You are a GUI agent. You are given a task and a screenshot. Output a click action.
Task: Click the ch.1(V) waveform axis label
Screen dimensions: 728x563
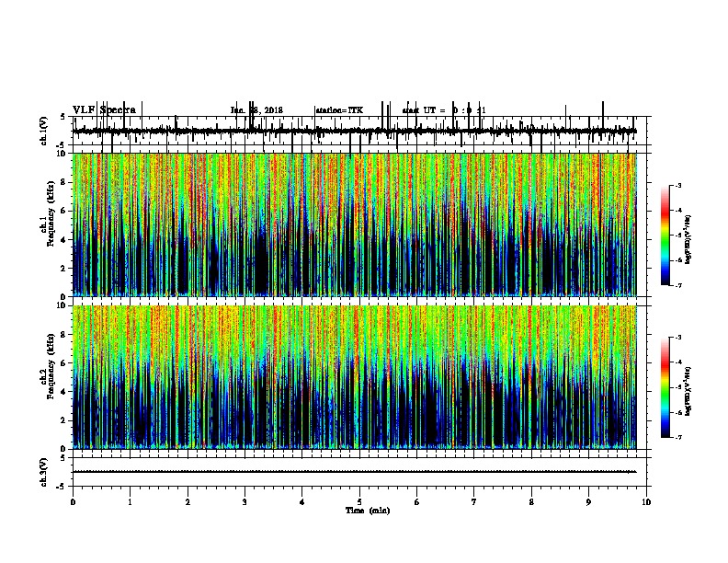point(44,131)
